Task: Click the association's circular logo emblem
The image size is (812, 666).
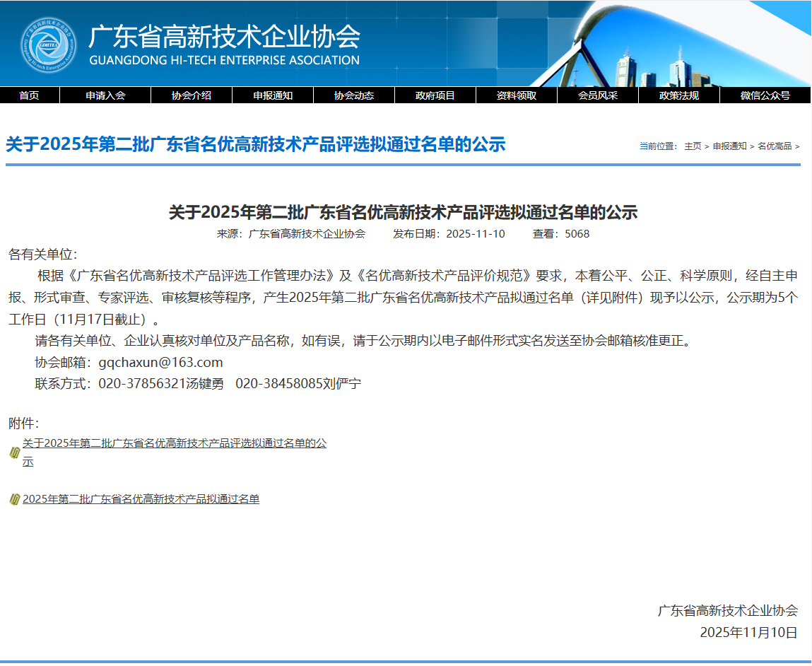Action: click(x=48, y=45)
